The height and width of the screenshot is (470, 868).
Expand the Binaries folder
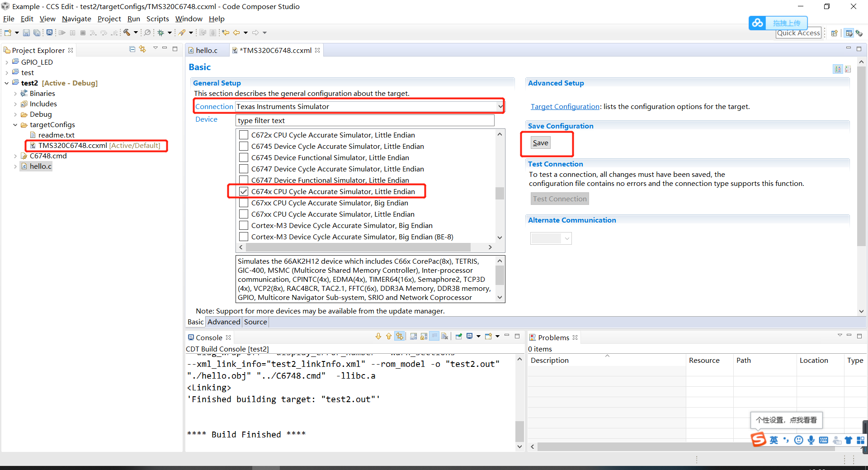coord(15,94)
